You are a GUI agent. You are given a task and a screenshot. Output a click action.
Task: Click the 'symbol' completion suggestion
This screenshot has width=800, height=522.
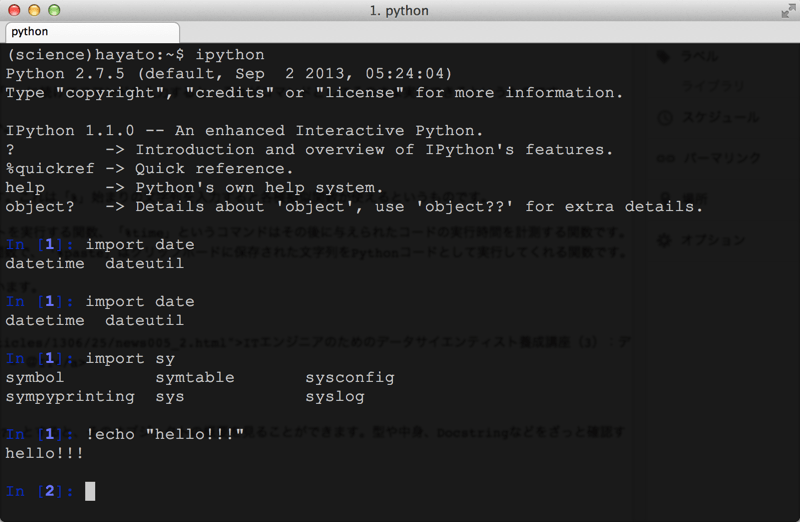[x=35, y=378]
